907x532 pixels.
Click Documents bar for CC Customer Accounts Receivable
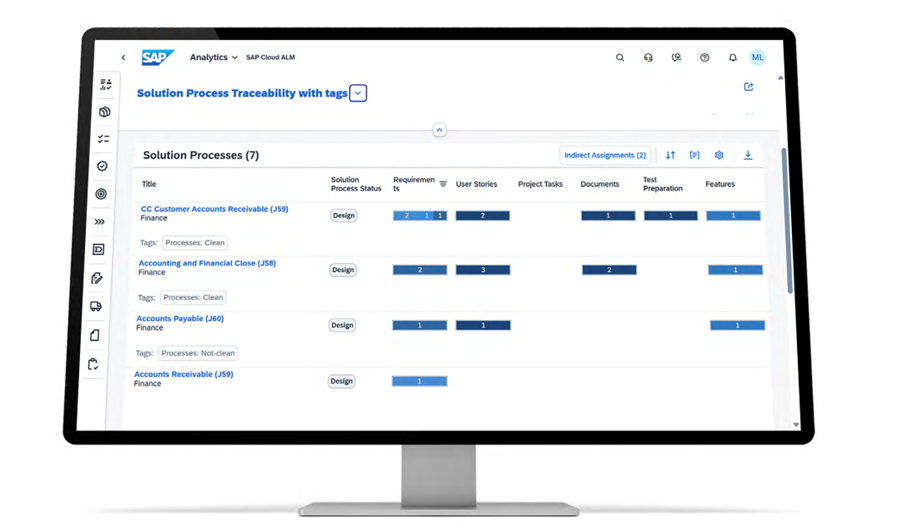(608, 216)
